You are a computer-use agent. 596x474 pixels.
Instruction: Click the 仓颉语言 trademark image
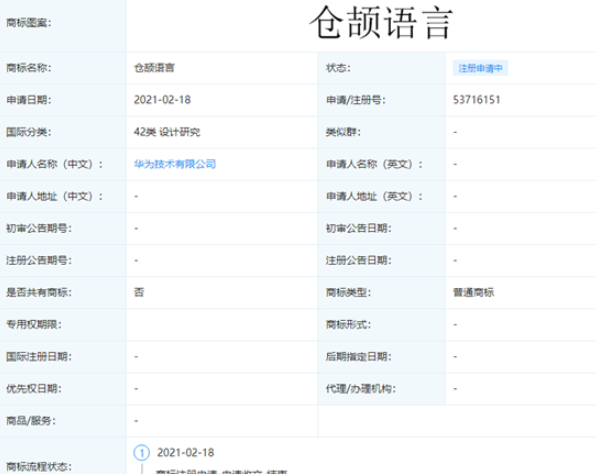tap(381, 23)
